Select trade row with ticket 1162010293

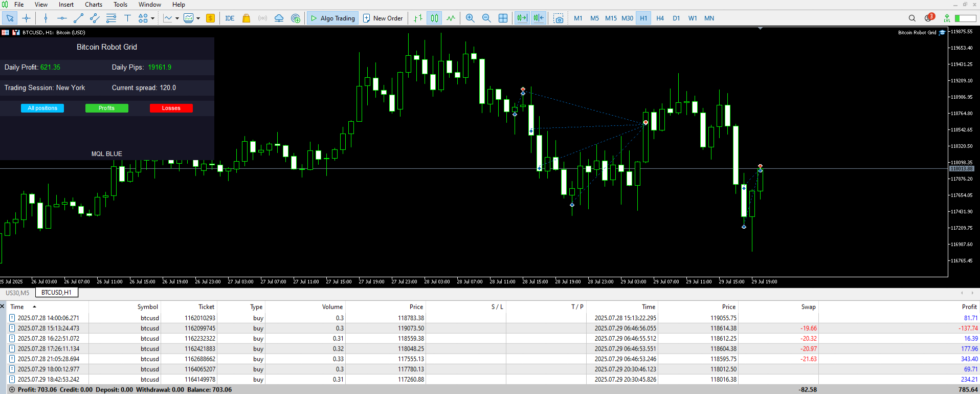point(493,318)
